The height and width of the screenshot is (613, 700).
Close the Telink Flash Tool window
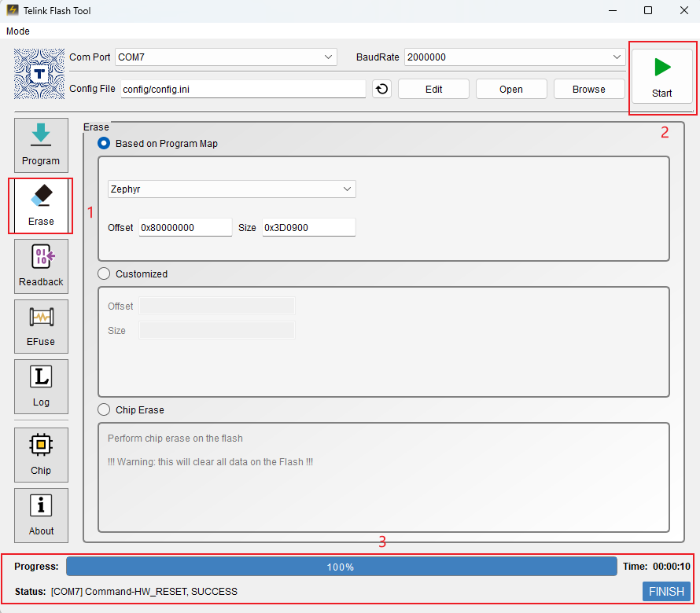(x=684, y=10)
